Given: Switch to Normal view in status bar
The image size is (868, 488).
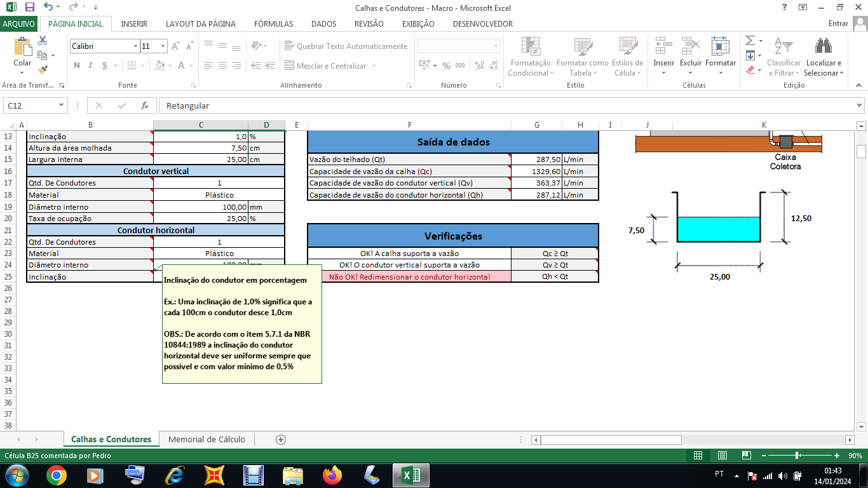Looking at the screenshot, I should (x=698, y=456).
